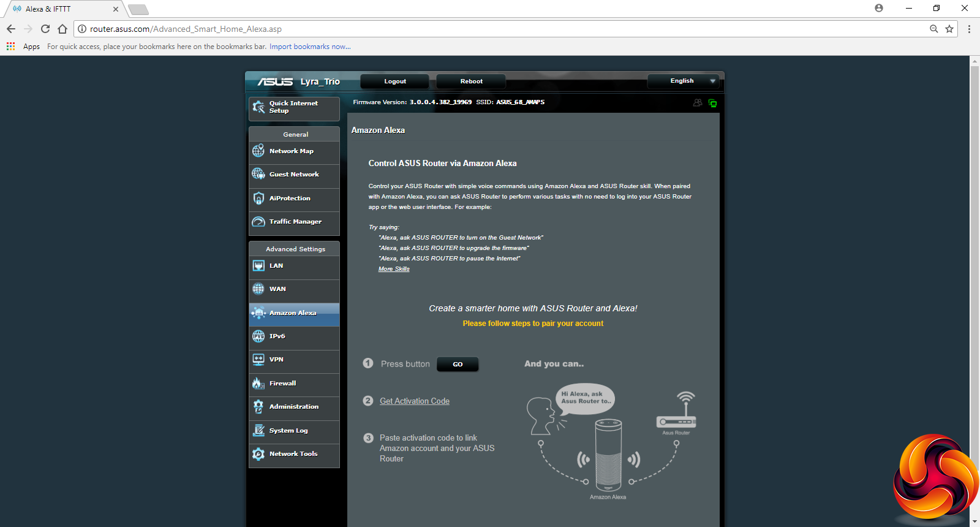Open the System Log notepad icon
The image size is (980, 527).
tap(258, 430)
